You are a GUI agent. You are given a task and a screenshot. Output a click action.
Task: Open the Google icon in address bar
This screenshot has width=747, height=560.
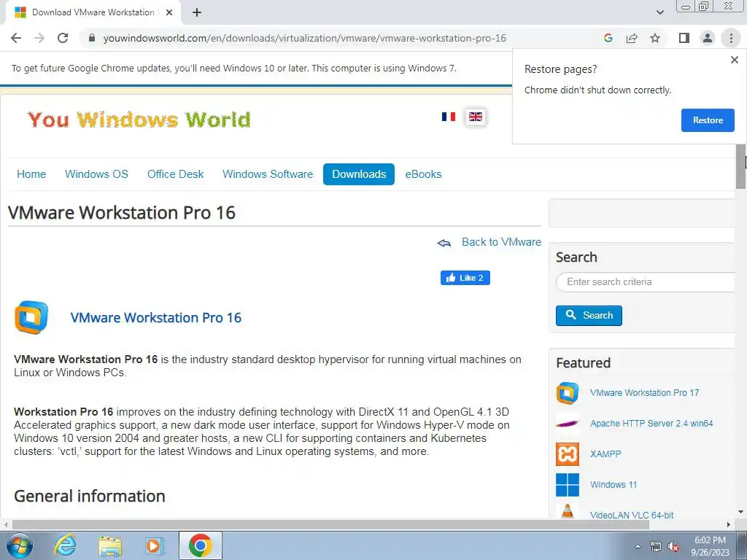click(608, 38)
